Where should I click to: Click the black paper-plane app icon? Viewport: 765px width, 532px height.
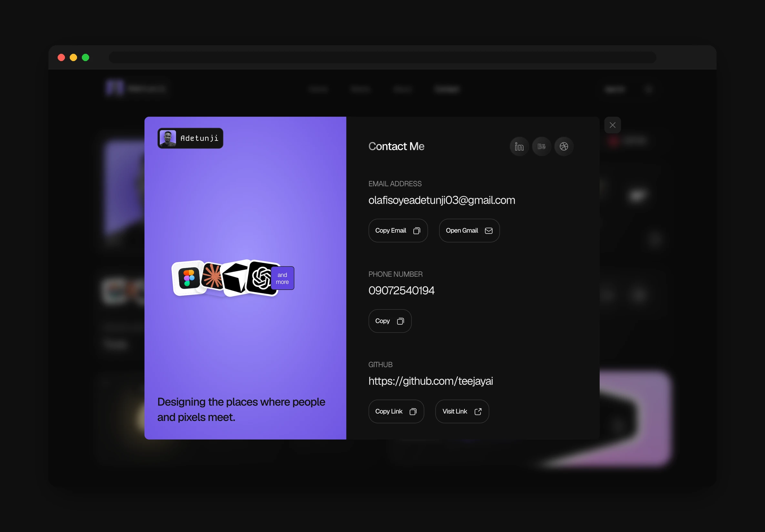236,278
